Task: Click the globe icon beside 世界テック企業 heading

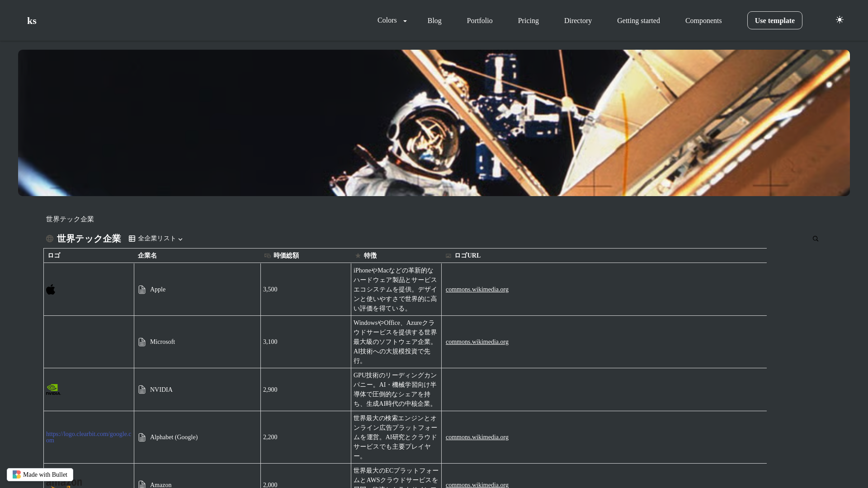Action: click(50, 239)
